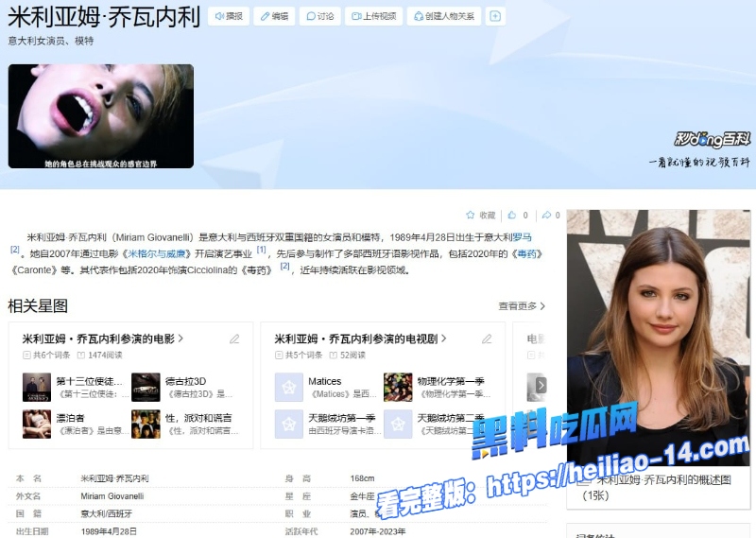The image size is (756, 538).
Task: Click the 意大利/西班牙 nationality value
Action: tap(106, 513)
